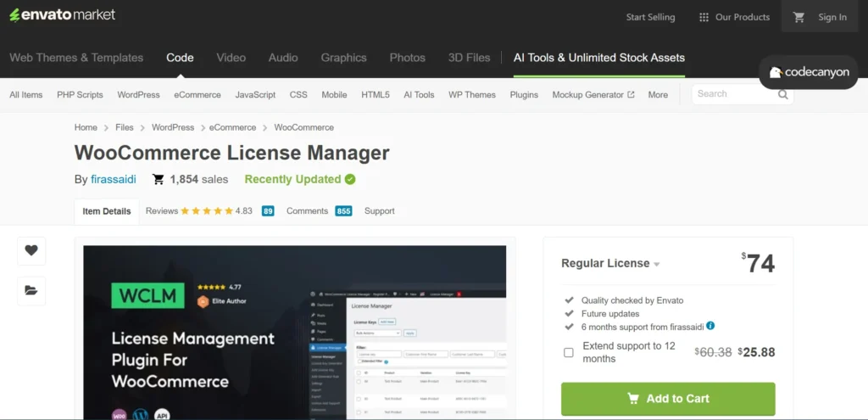Select the Code category tab
The height and width of the screenshot is (420, 868).
click(180, 58)
